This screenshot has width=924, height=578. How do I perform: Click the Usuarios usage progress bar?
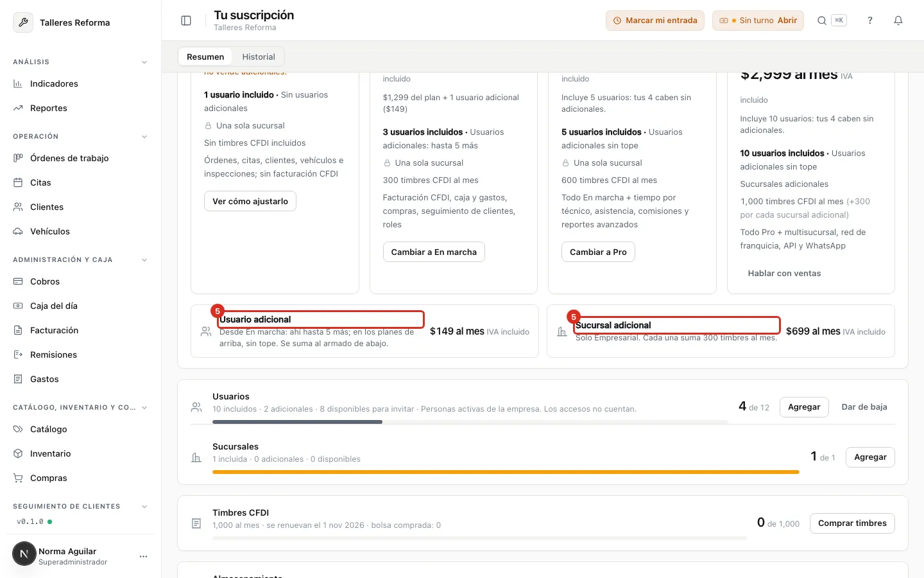470,422
